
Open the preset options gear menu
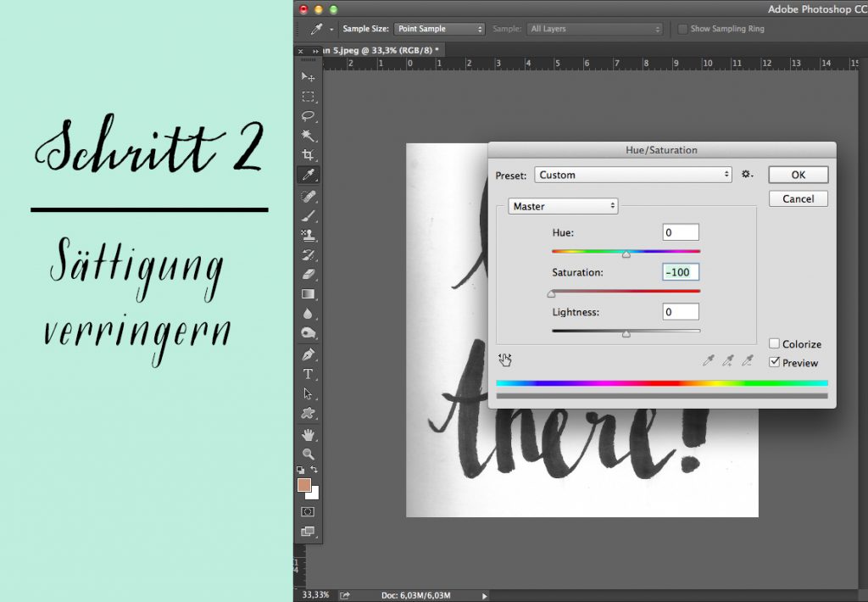click(x=747, y=175)
